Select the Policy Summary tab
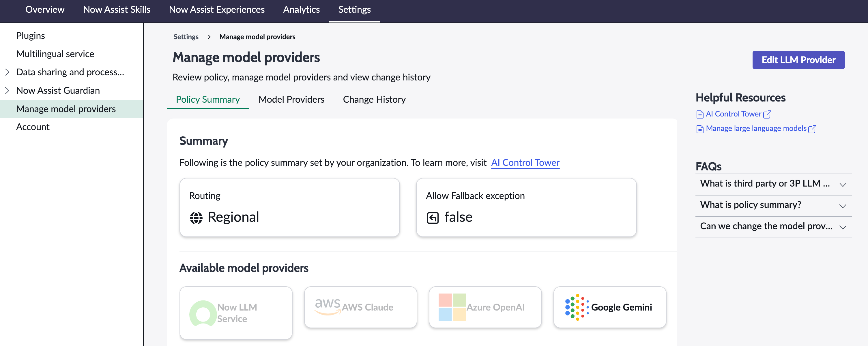Screen dimensions: 868x346 208,100
